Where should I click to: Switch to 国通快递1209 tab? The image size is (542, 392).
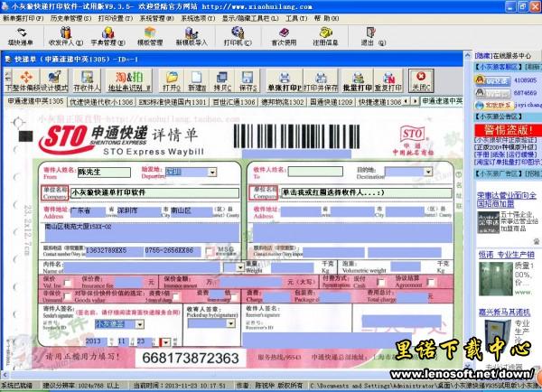coord(332,102)
